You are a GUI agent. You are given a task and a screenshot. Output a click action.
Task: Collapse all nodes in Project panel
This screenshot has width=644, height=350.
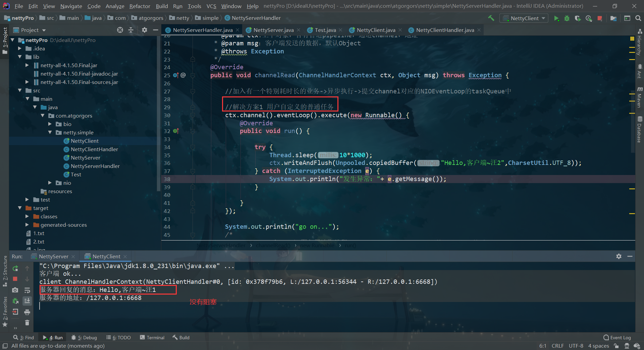tap(131, 30)
